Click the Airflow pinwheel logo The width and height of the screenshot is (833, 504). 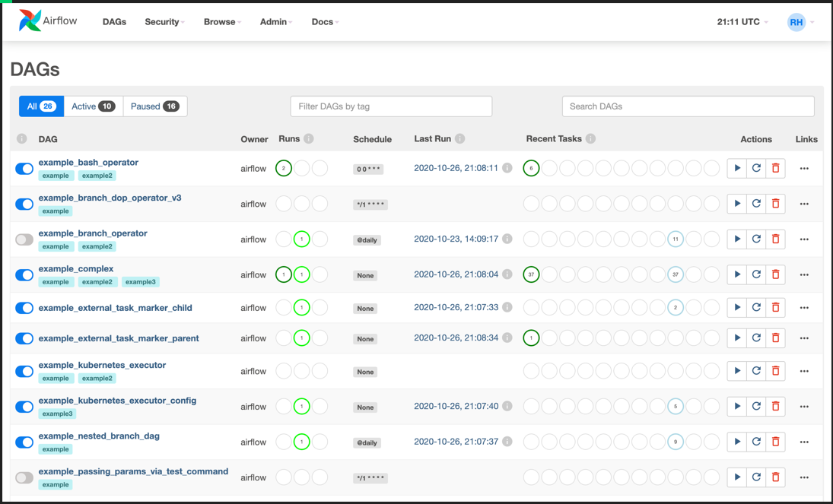(30, 21)
